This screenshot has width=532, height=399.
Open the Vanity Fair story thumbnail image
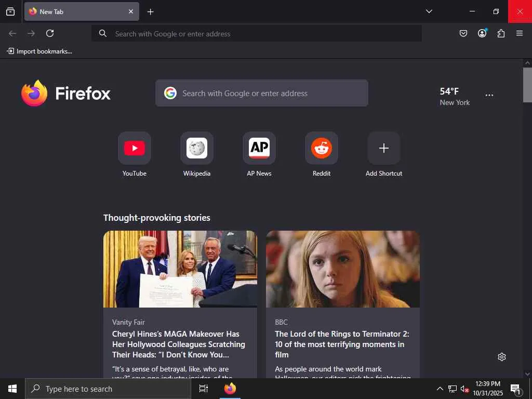click(x=180, y=269)
